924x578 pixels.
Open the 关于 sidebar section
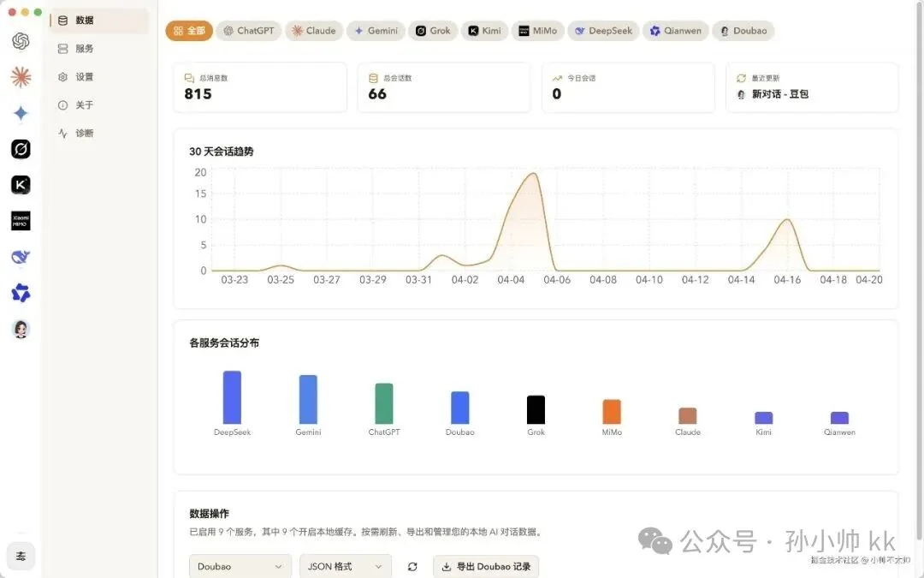click(99, 105)
